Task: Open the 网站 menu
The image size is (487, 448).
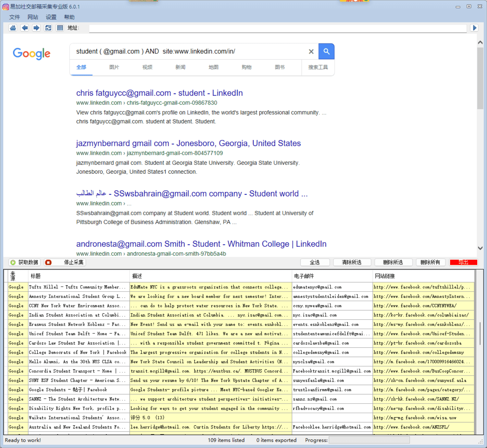Action: (x=33, y=17)
